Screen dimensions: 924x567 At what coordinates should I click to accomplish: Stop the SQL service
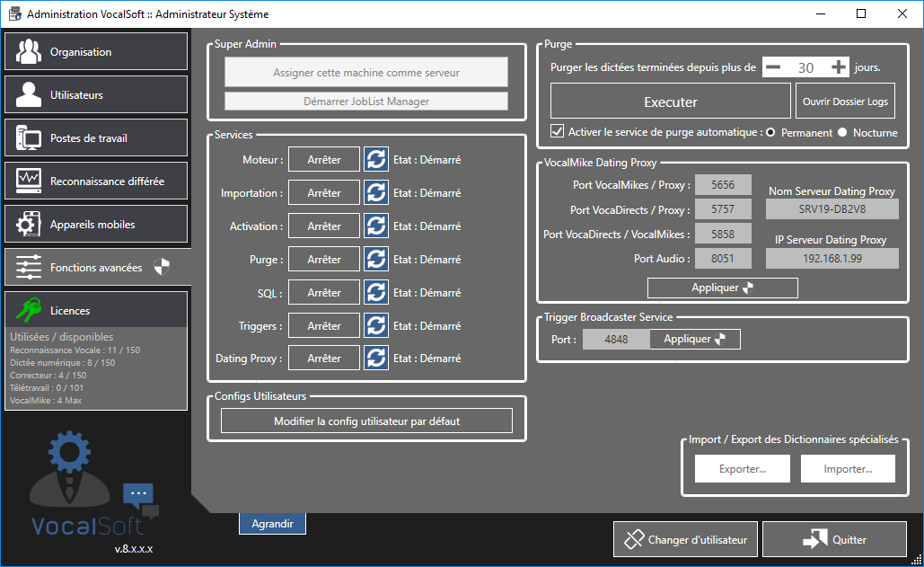pyautogui.click(x=324, y=292)
